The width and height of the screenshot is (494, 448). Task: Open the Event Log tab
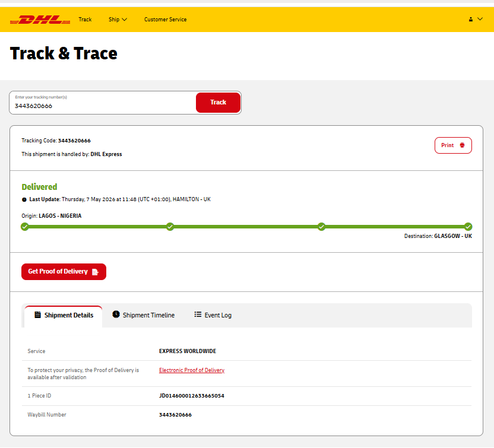point(213,315)
